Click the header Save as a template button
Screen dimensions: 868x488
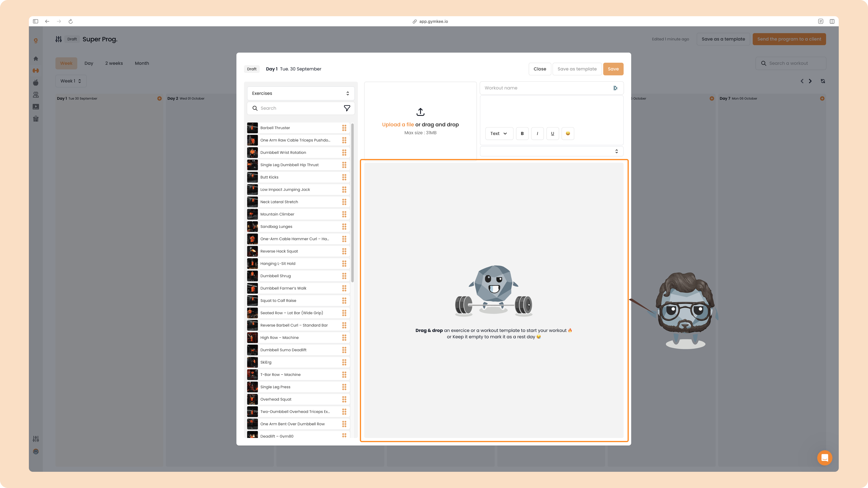[x=723, y=39]
